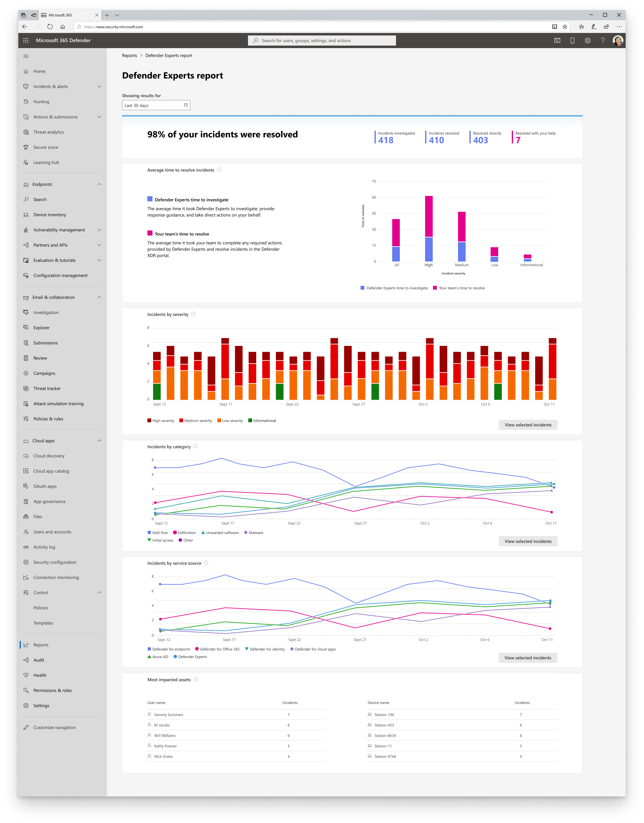
Task: Collapse the Cloud apps section
Action: tap(99, 440)
